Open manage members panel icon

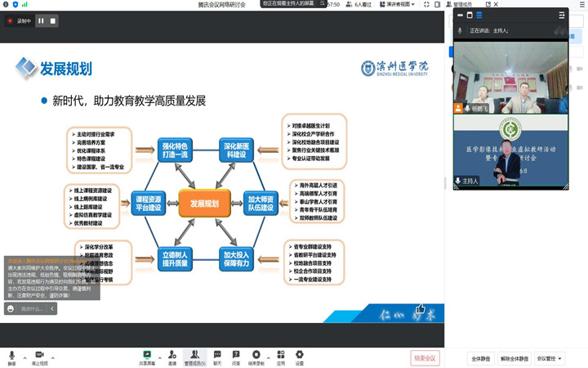pyautogui.click(x=195, y=356)
